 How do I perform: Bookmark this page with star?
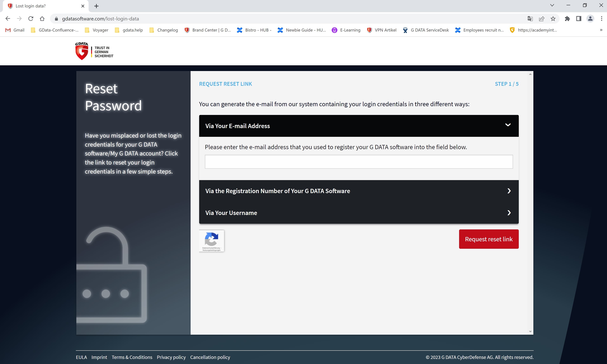pos(553,19)
